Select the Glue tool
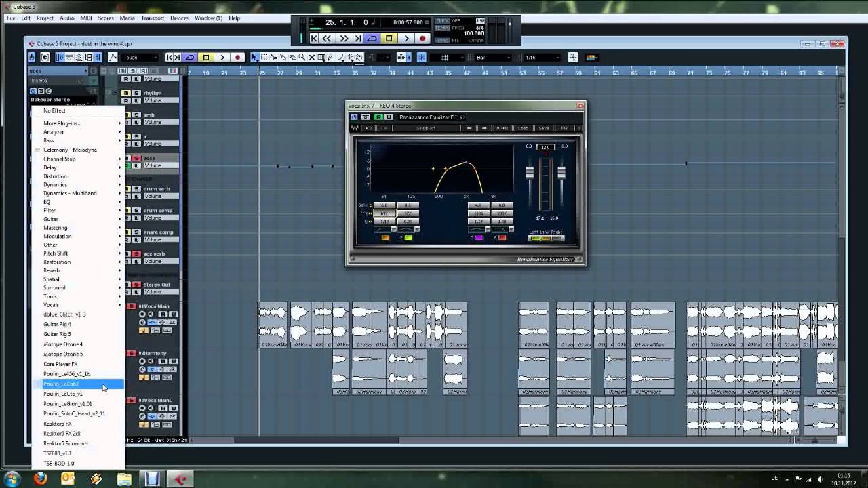Screen dimensions: 868x488 pyautogui.click(x=283, y=58)
